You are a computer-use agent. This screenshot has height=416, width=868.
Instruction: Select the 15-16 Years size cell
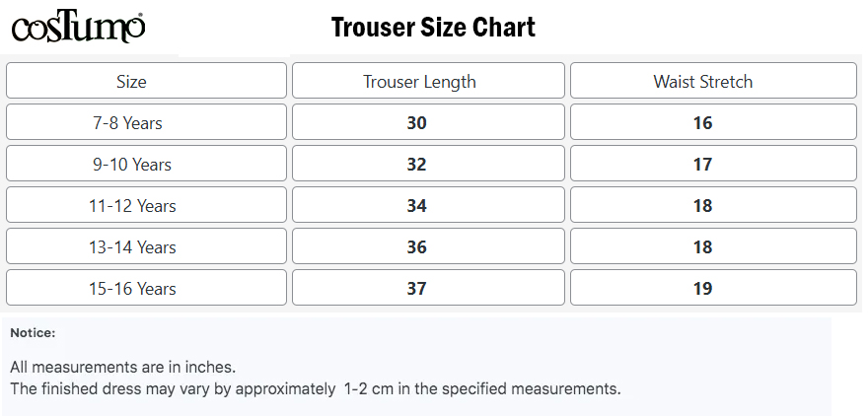[x=146, y=288]
